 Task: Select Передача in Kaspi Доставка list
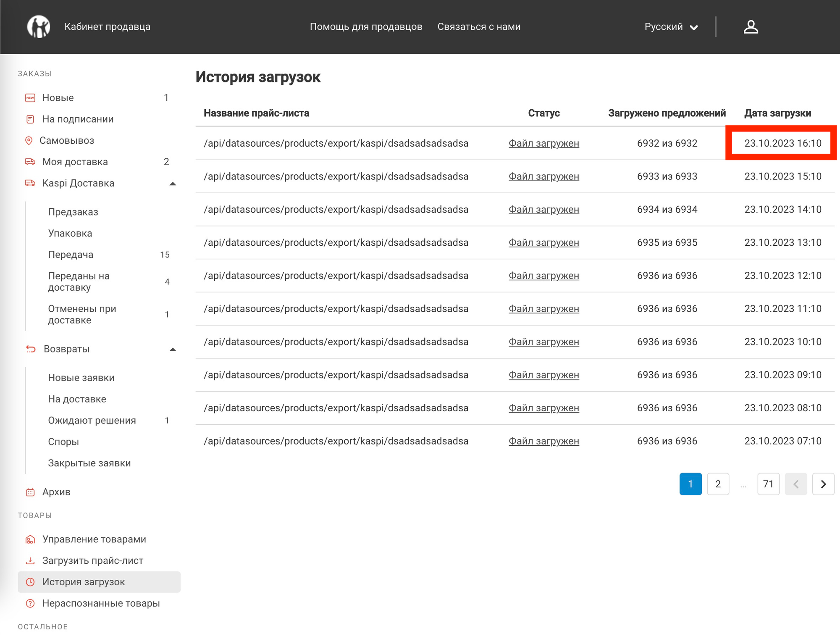[x=71, y=255]
